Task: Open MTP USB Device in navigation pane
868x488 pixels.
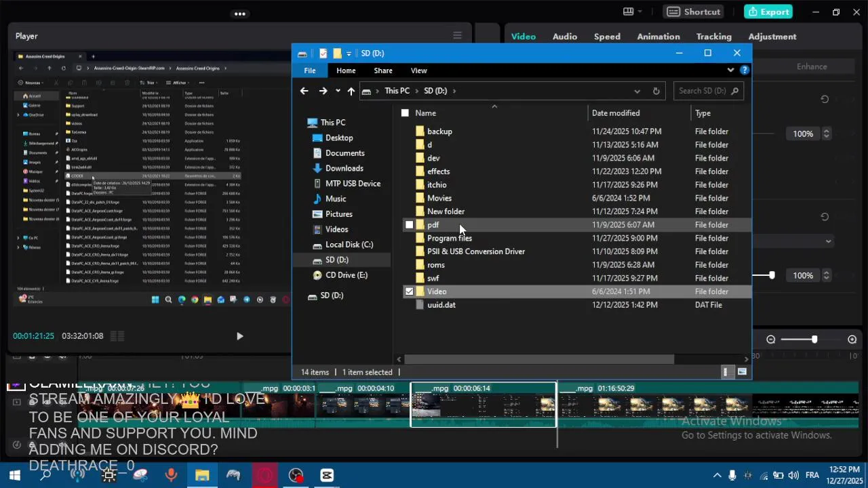Action: tap(353, 184)
